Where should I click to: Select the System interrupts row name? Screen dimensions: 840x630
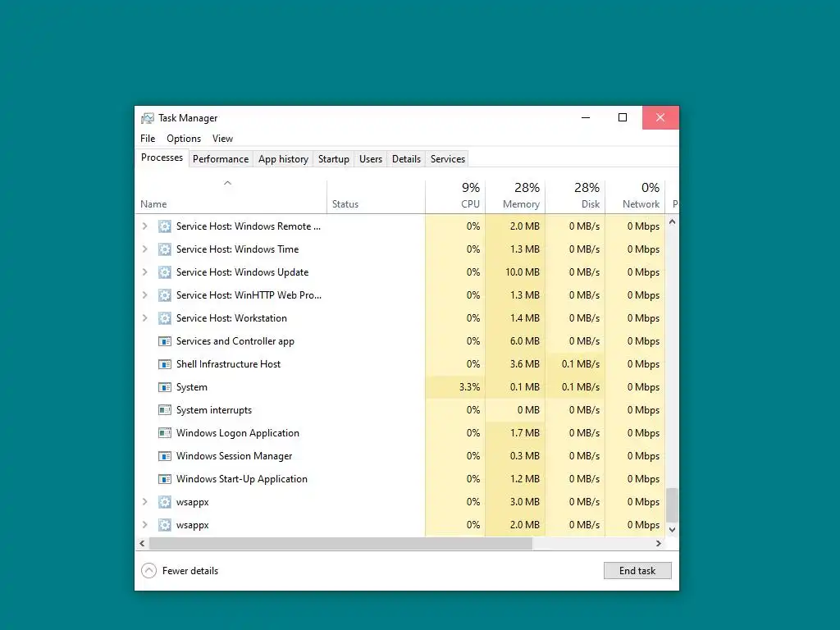click(x=214, y=410)
